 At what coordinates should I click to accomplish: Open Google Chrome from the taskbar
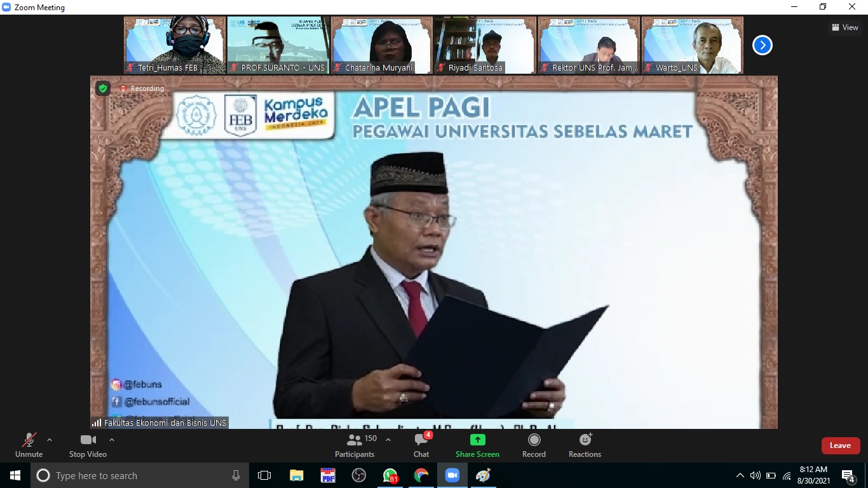[x=421, y=475]
